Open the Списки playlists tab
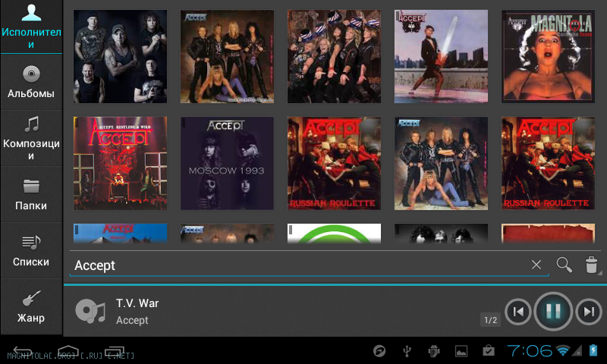 click(x=31, y=251)
